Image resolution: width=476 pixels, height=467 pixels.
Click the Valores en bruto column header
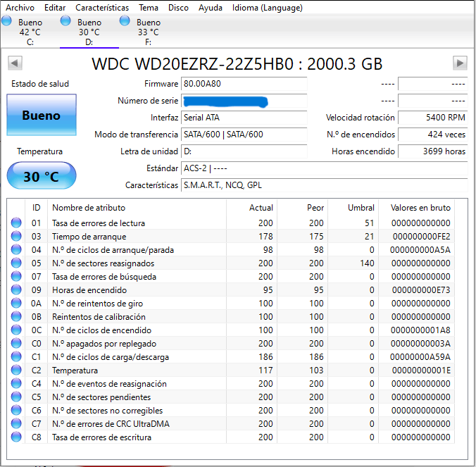[x=417, y=208]
